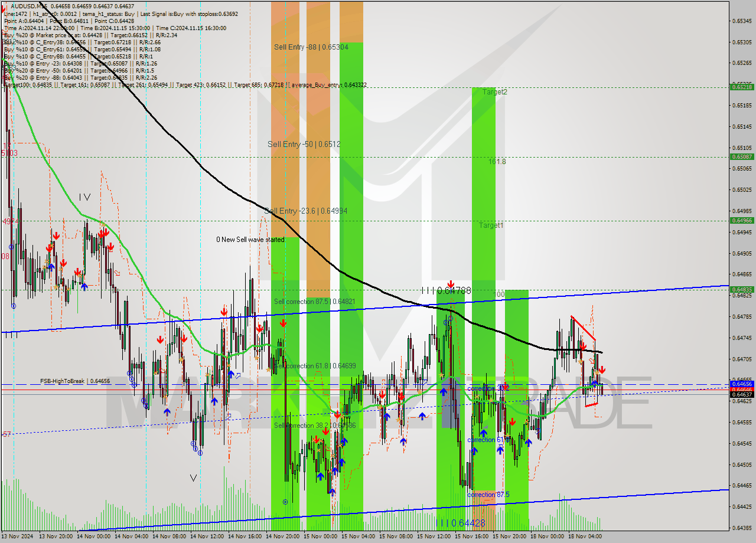This screenshot has height=543, width=756.
Task: Click the 0.64385 price axis value
Action: coord(742,528)
